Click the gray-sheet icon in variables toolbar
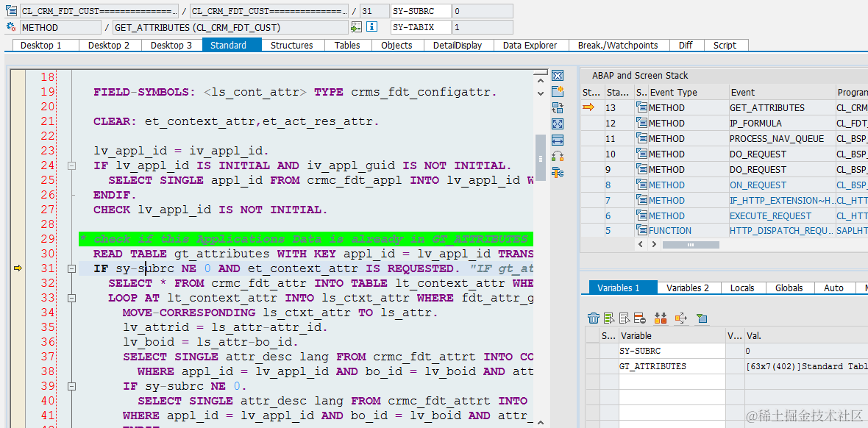868x428 pixels. click(x=625, y=318)
